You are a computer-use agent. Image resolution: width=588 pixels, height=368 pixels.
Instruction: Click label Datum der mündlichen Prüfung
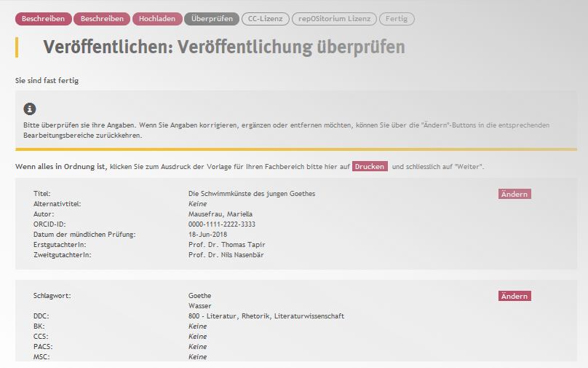[84, 235]
